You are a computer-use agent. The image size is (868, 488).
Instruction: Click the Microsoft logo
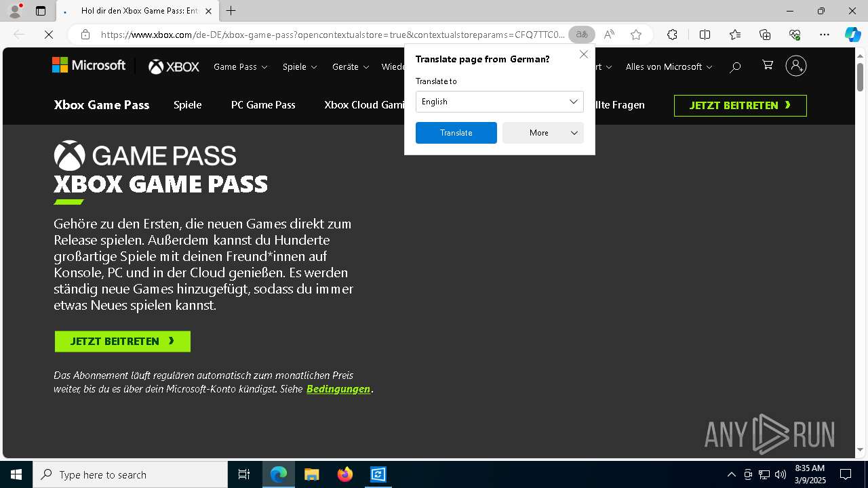[89, 65]
